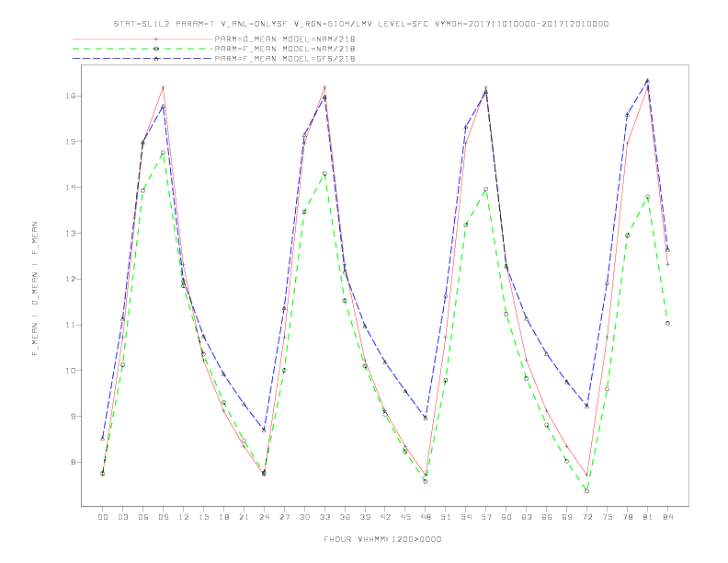Click blue triangle data marker at hour 00
The image size is (728, 563).
(x=103, y=438)
